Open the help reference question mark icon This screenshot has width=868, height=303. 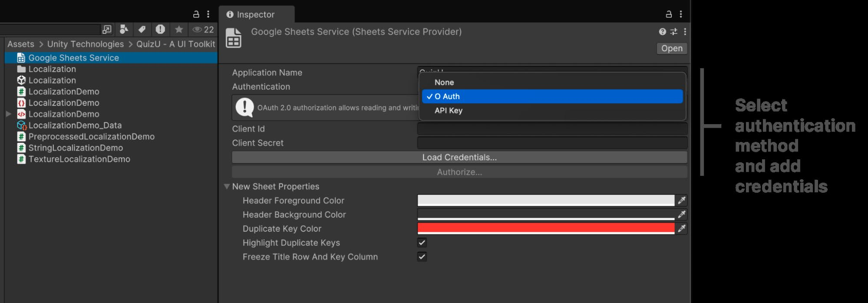point(662,32)
